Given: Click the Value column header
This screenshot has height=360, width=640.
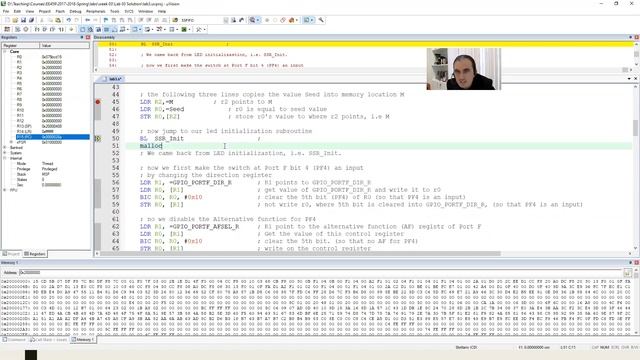Looking at the screenshot, I should 64,45.
